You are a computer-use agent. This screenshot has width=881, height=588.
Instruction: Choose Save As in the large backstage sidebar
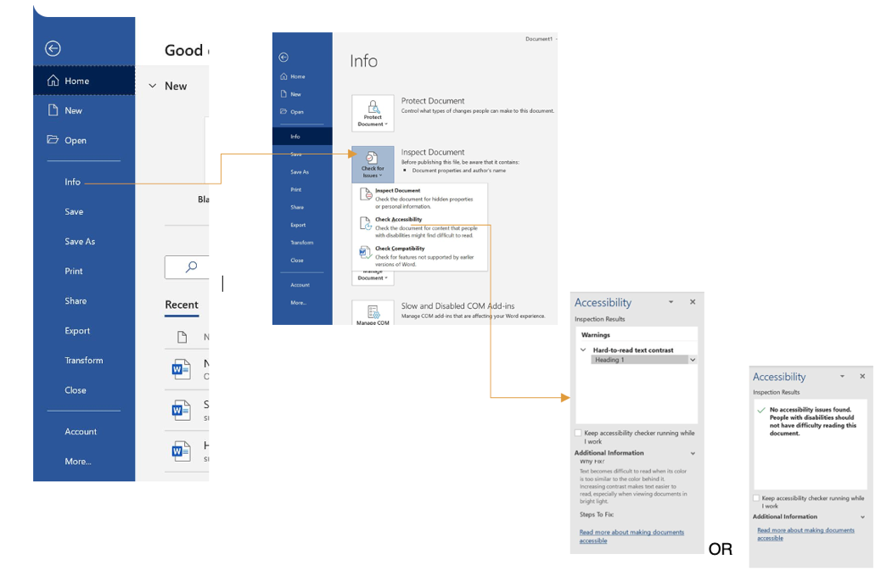pos(80,242)
